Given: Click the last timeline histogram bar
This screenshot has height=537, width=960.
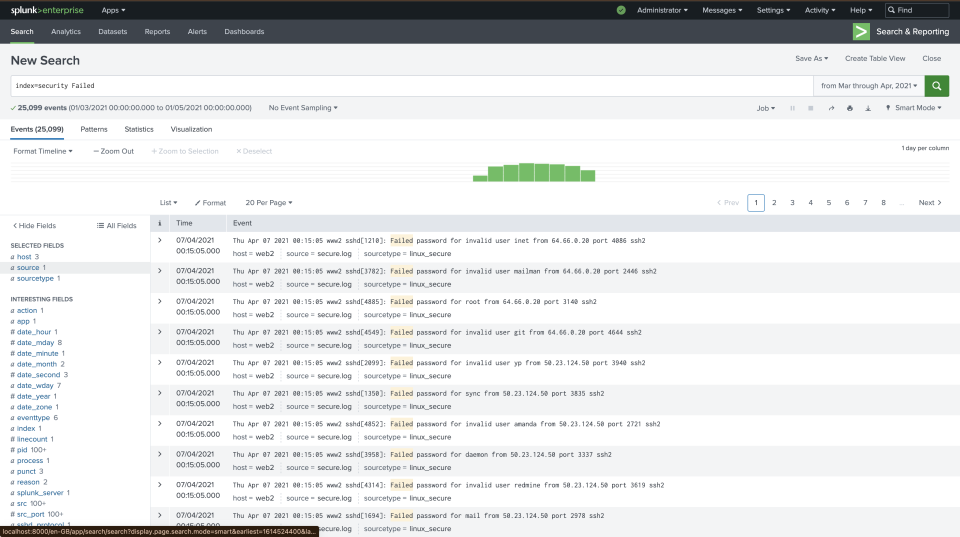Looking at the screenshot, I should click(x=588, y=176).
